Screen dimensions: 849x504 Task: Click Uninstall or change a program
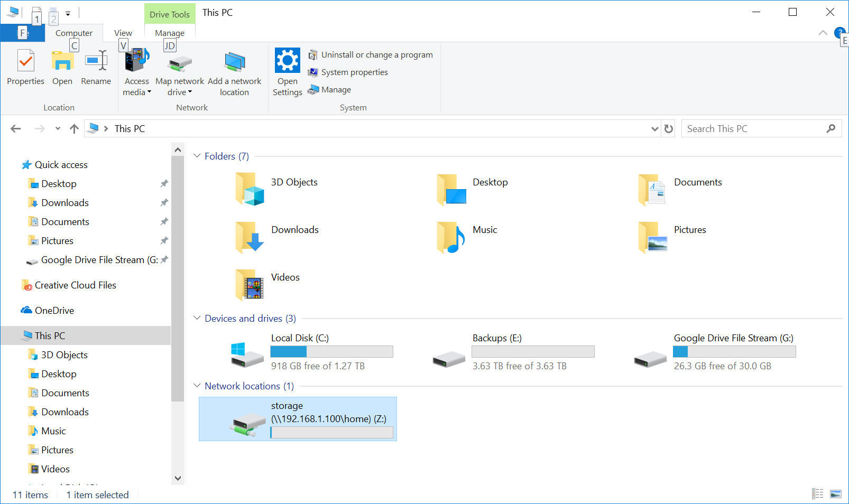[371, 54]
